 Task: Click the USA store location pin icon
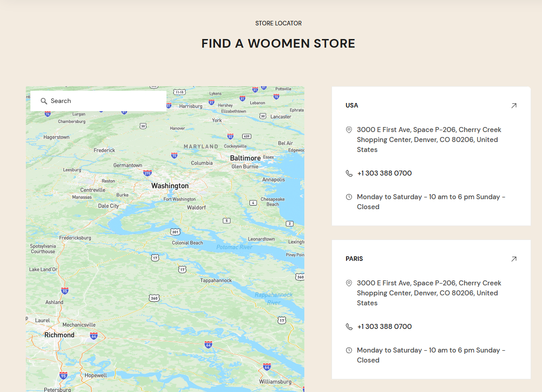tap(349, 130)
